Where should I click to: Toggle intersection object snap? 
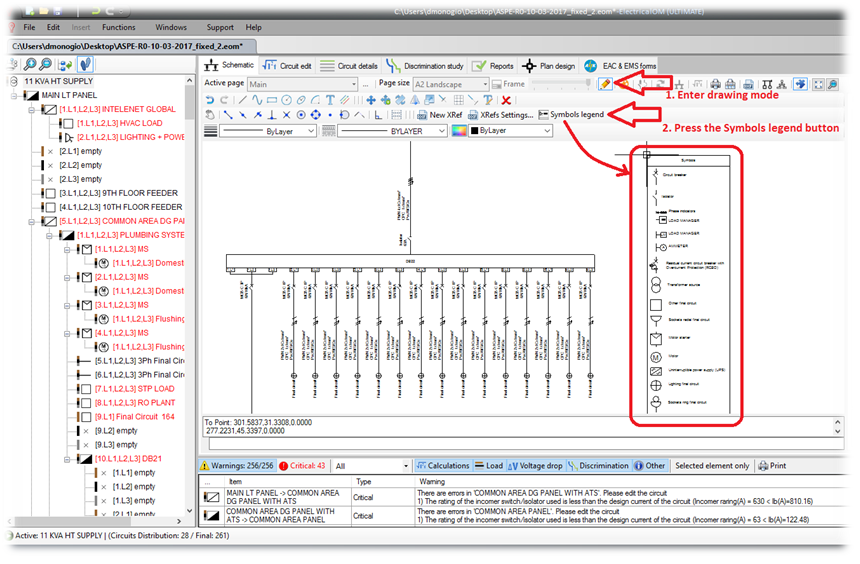(286, 115)
